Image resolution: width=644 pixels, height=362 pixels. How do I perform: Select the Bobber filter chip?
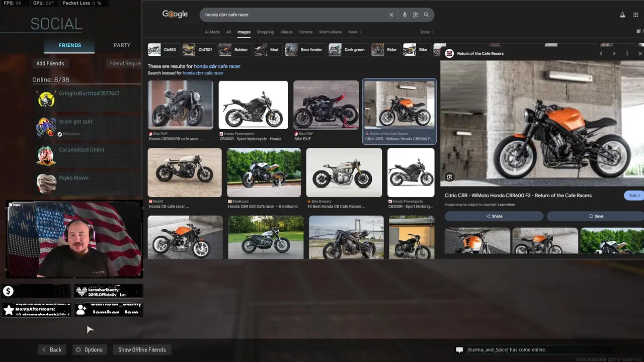[234, 50]
